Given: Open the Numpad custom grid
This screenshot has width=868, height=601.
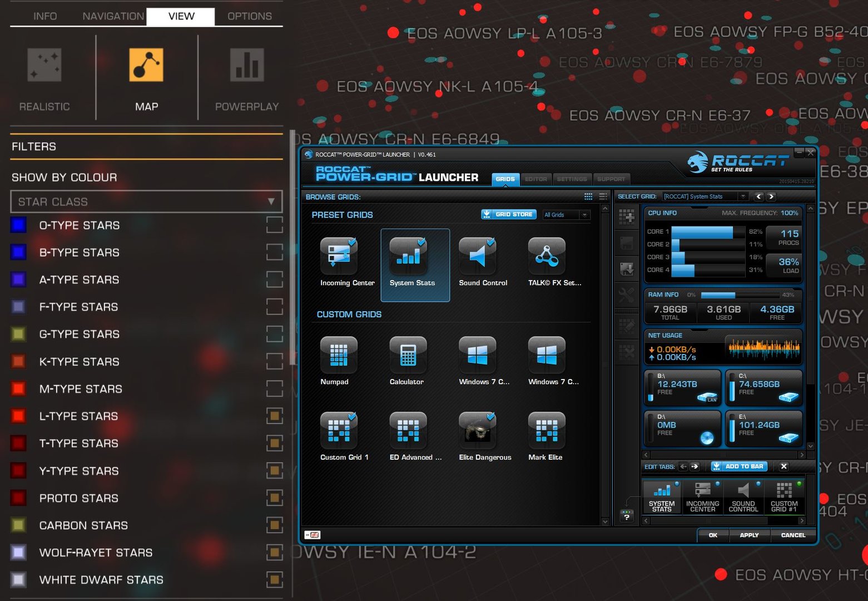Looking at the screenshot, I should 339,355.
